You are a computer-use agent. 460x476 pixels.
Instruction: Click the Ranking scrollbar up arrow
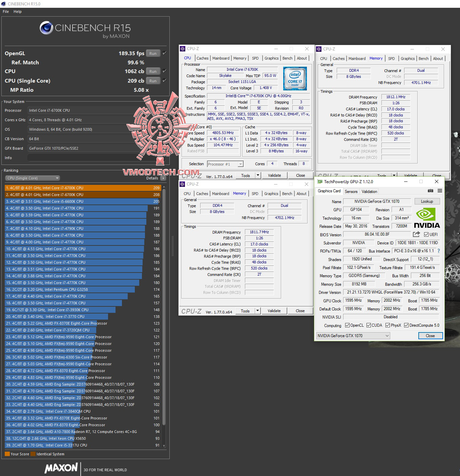[164, 187]
